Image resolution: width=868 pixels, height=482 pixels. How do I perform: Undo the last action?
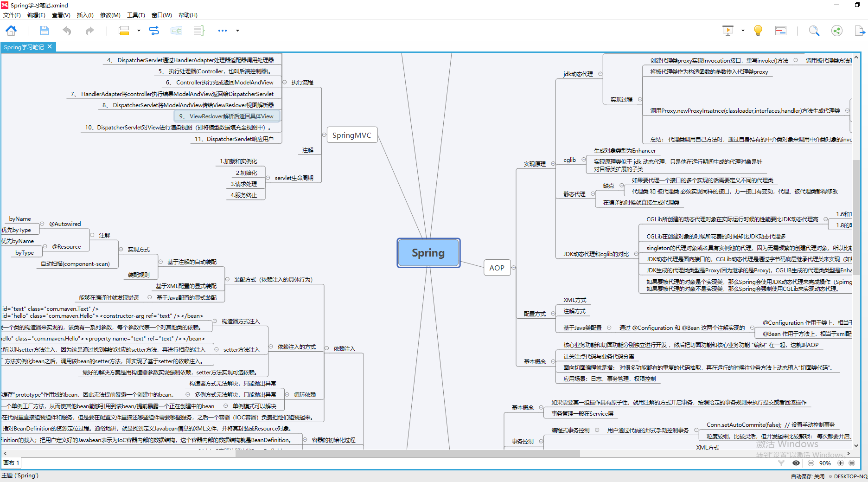67,31
